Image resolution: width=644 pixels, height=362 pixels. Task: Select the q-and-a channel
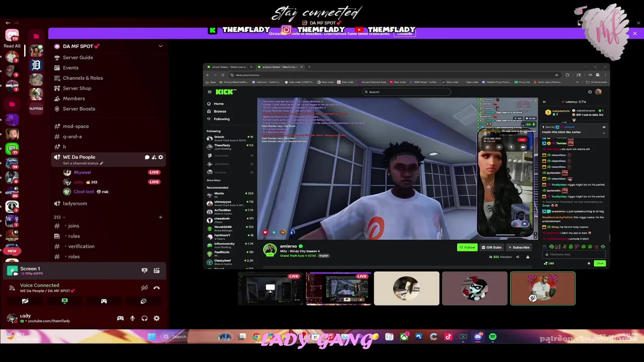pyautogui.click(x=72, y=136)
